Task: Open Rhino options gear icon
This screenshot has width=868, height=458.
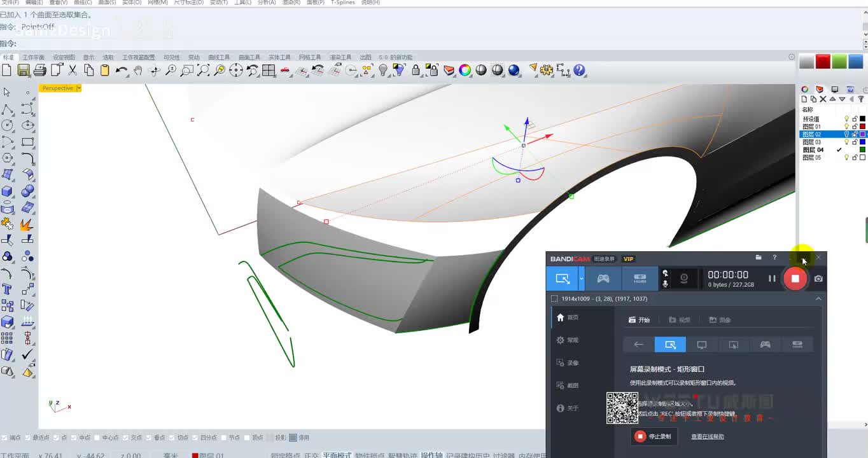Action: [547, 70]
